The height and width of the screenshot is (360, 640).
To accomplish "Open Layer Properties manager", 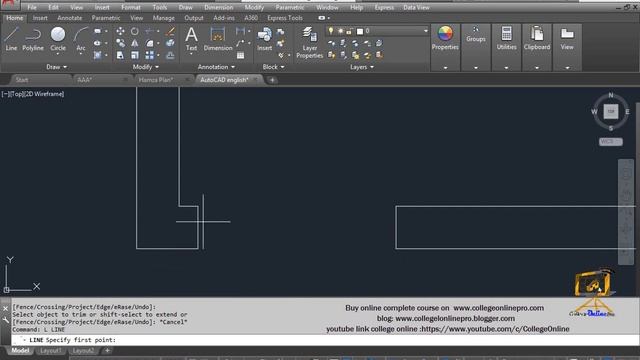I will [309, 42].
